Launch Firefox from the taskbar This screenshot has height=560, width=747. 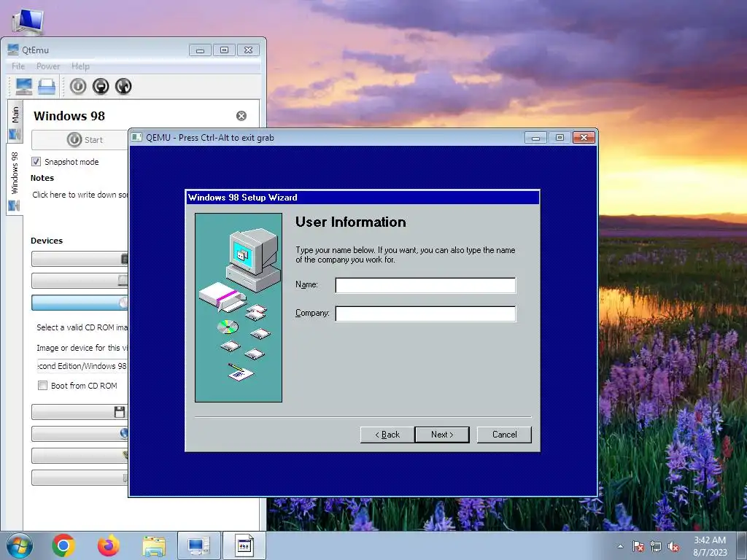pos(109,545)
